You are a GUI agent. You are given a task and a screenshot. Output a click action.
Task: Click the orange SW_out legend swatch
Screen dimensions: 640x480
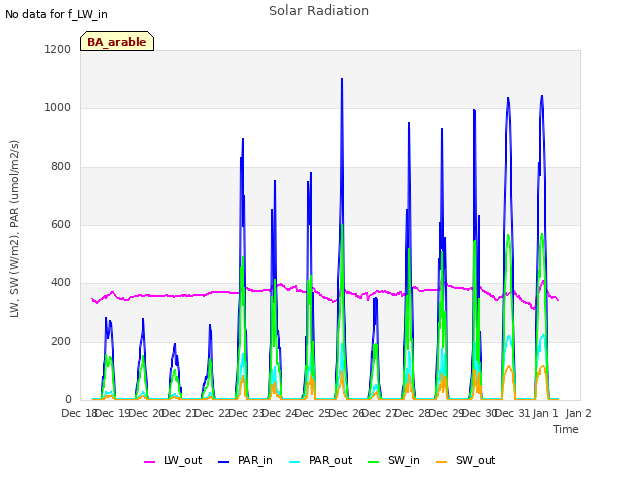point(442,462)
